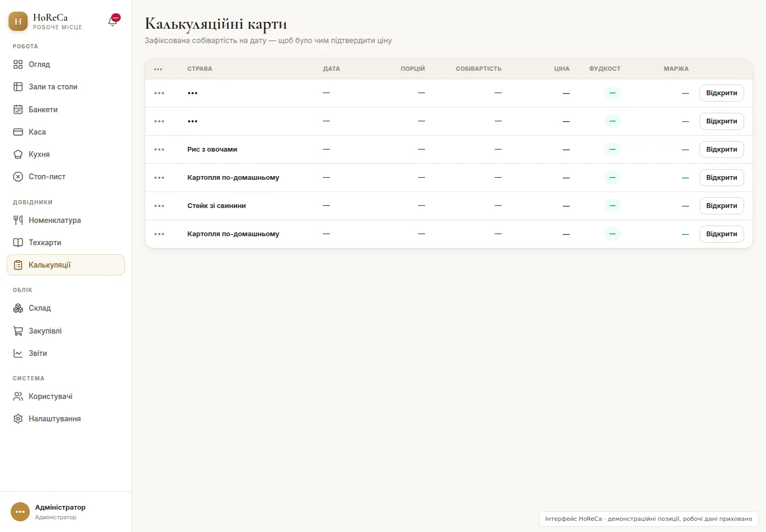Click the Стоп-лист crossed circle icon
This screenshot has height=532, width=766.
[18, 177]
